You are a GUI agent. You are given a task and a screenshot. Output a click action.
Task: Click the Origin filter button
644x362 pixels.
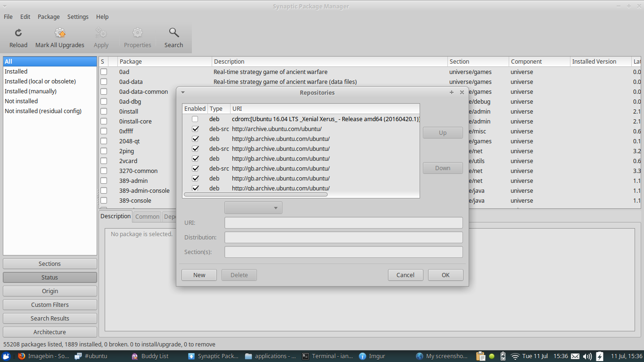point(50,291)
